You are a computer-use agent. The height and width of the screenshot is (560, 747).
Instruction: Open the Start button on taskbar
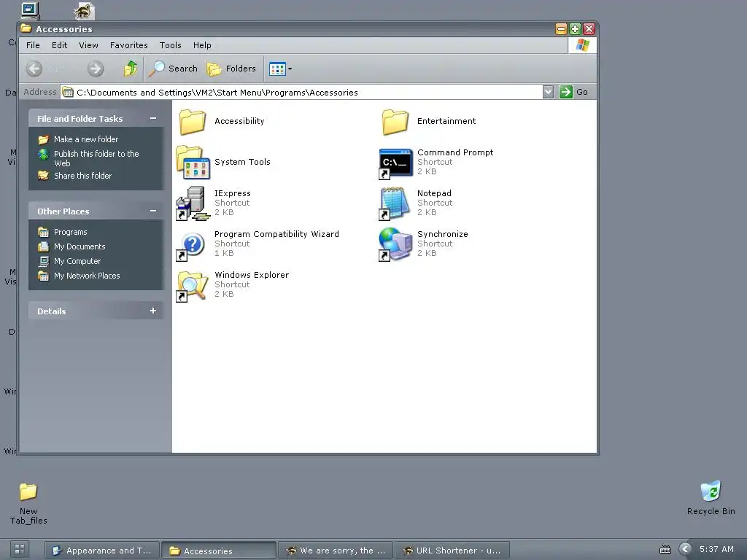pos(20,549)
